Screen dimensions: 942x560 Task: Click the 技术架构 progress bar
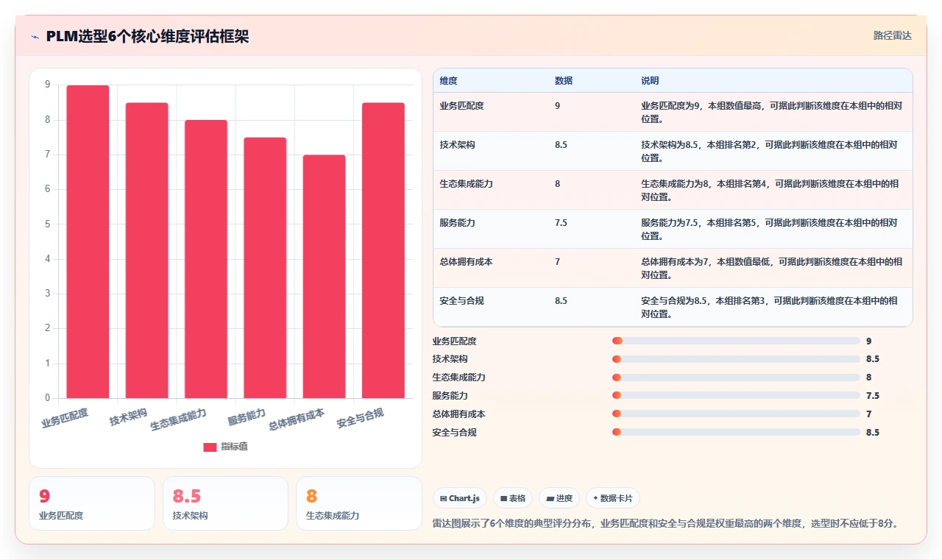[736, 359]
